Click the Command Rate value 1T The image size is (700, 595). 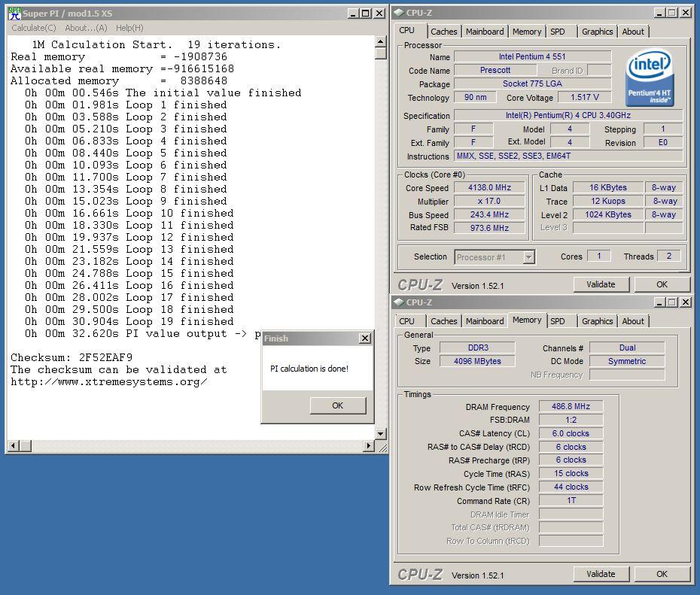point(571,500)
